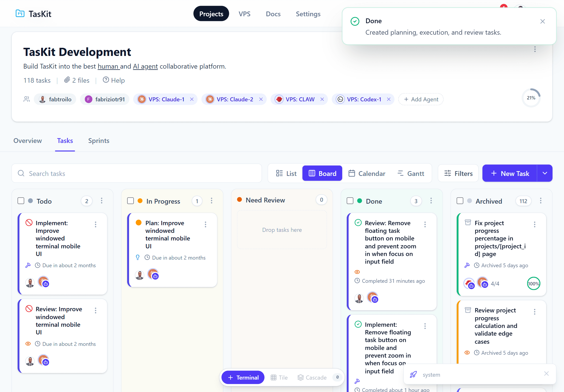The width and height of the screenshot is (564, 392).
Task: Open menu for Implement: Improve windowed terminal card
Action: 96,224
